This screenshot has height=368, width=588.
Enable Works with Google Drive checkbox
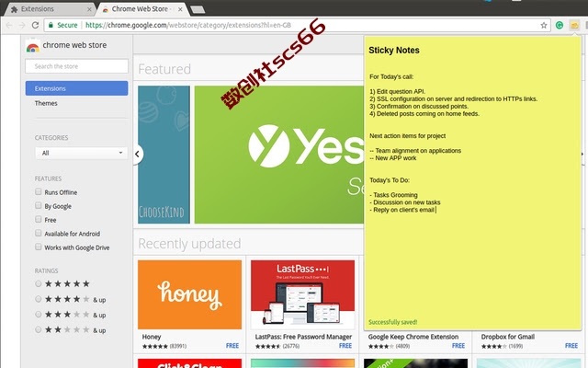click(x=39, y=247)
